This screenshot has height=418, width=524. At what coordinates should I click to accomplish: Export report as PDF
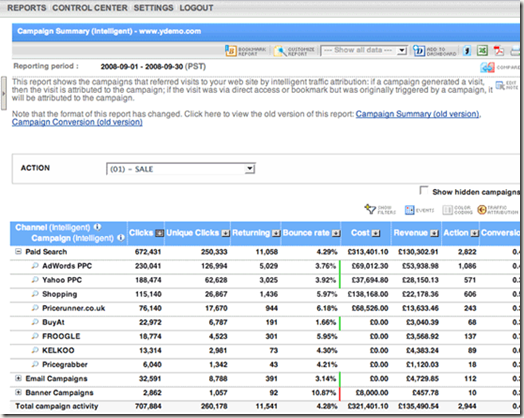click(x=499, y=51)
